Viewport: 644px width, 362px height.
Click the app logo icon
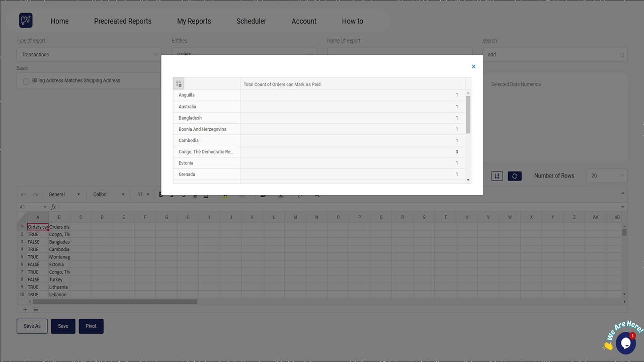point(26,21)
